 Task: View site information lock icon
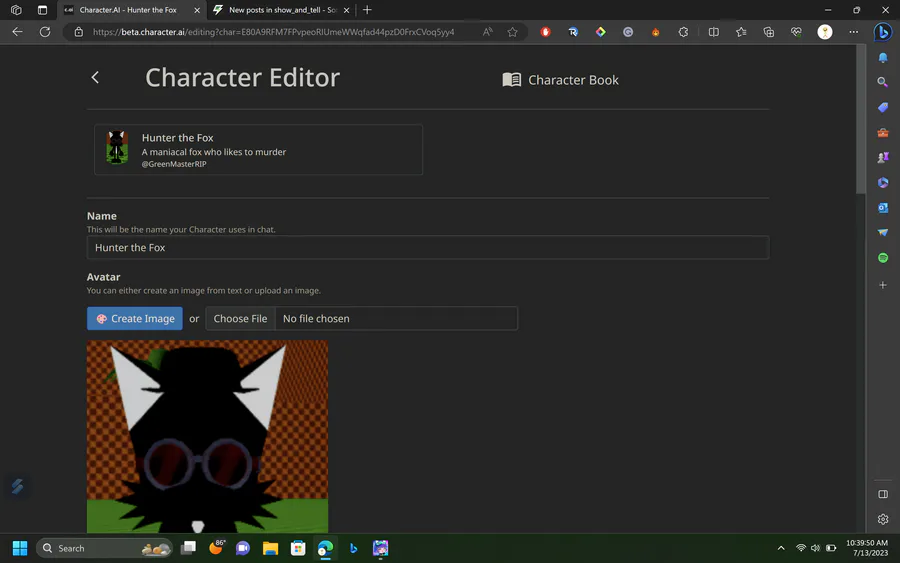point(79,32)
